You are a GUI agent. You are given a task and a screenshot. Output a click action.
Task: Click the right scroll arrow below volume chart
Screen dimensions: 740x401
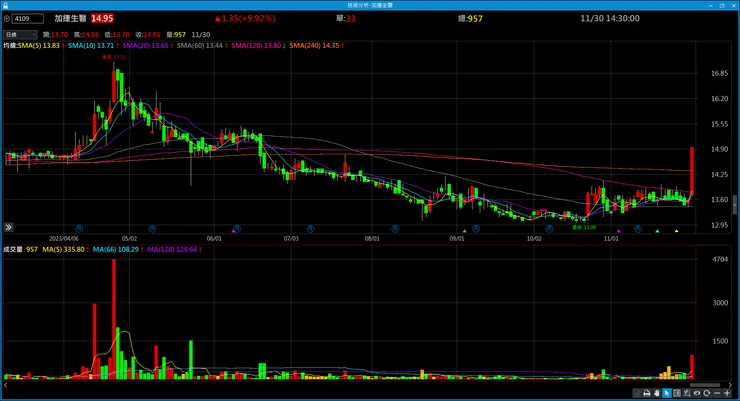click(731, 385)
